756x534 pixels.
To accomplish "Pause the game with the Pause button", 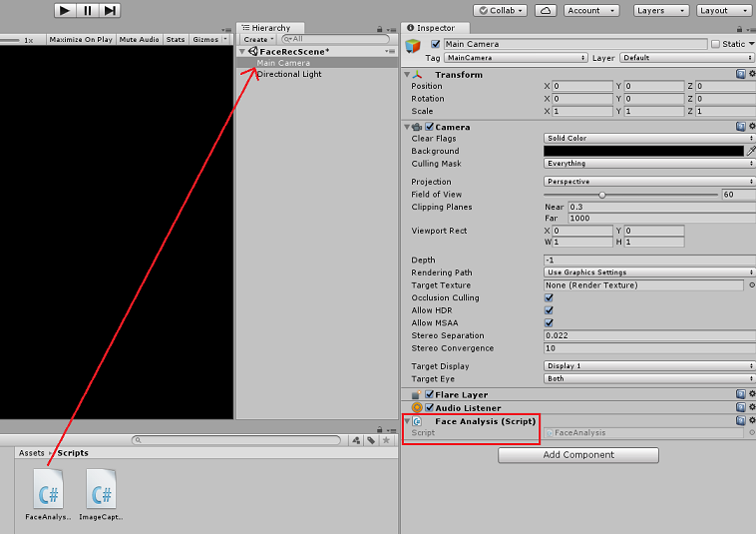I will click(x=87, y=10).
